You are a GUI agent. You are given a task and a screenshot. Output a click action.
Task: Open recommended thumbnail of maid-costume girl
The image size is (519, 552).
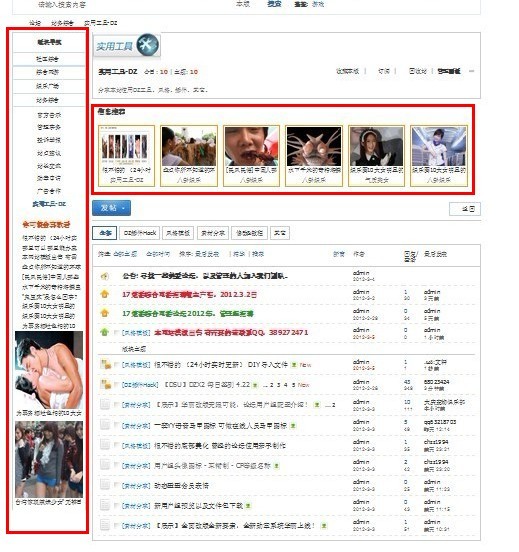pos(376,146)
